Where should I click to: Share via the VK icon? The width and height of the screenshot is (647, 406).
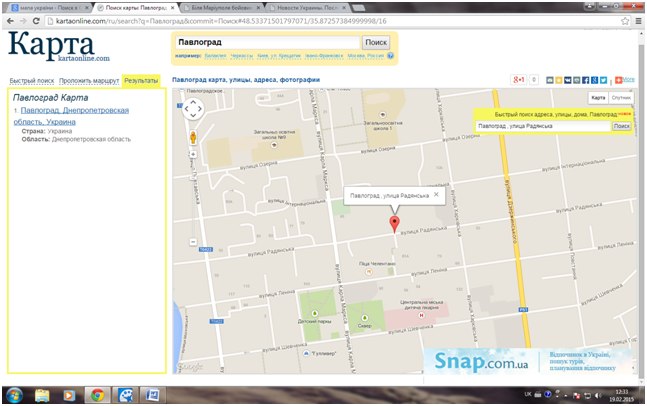tap(568, 80)
